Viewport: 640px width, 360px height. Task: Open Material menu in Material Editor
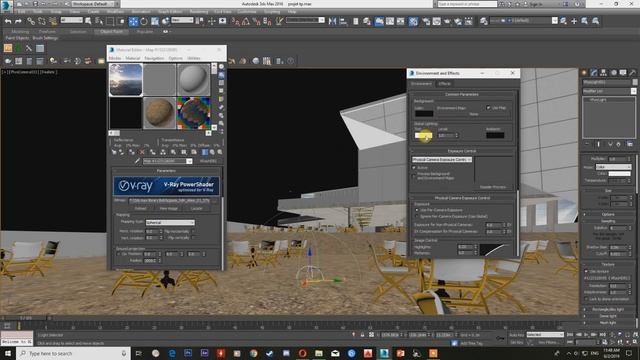[133, 58]
